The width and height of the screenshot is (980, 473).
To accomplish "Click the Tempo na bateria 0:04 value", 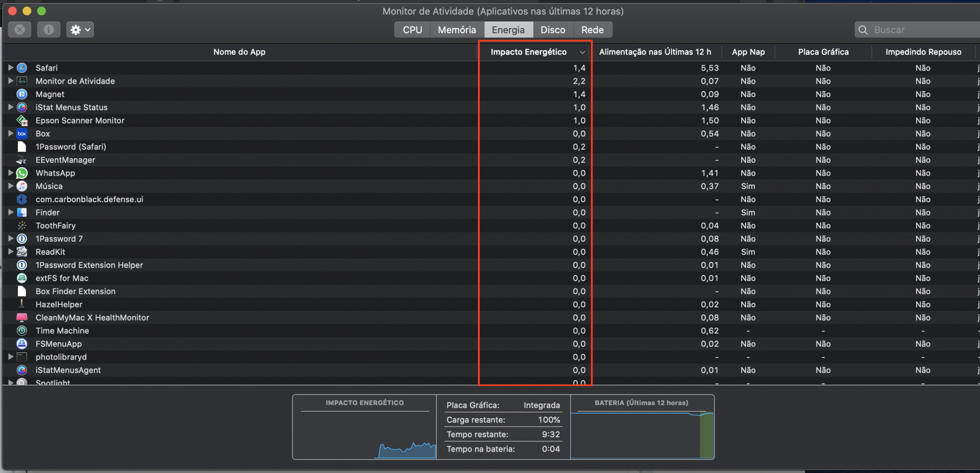I will (551, 449).
